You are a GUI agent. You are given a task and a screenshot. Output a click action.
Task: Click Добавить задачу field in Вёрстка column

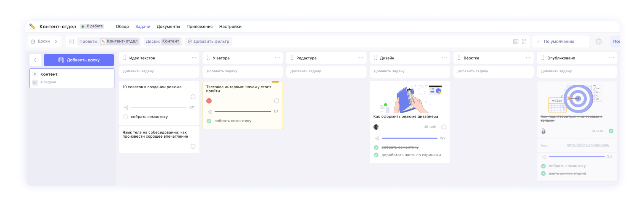(x=493, y=71)
